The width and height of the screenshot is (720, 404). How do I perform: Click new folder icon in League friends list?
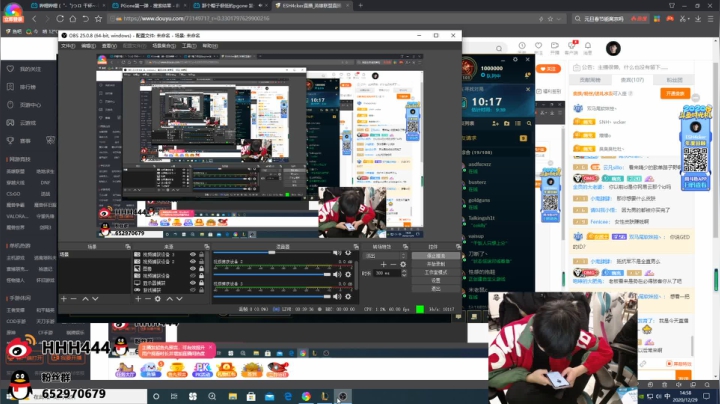(506, 123)
